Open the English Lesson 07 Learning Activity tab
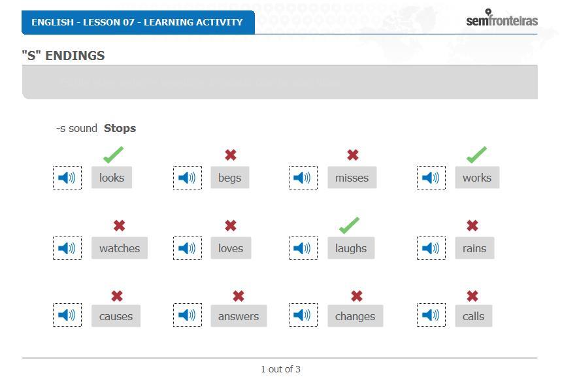Screen dimensions: 562x392 138,22
